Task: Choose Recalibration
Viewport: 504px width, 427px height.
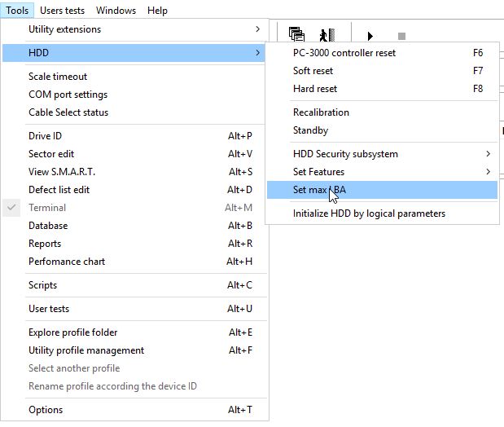Action: click(382, 112)
